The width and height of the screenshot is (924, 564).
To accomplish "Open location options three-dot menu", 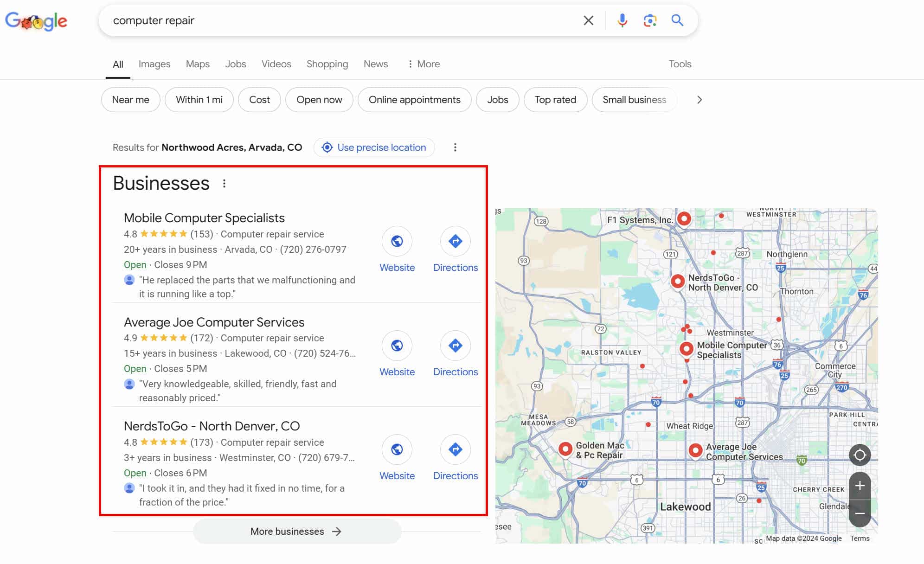I will pyautogui.click(x=455, y=147).
